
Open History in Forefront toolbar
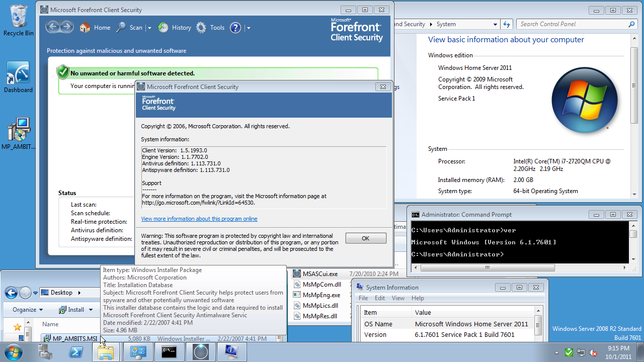[x=175, y=28]
